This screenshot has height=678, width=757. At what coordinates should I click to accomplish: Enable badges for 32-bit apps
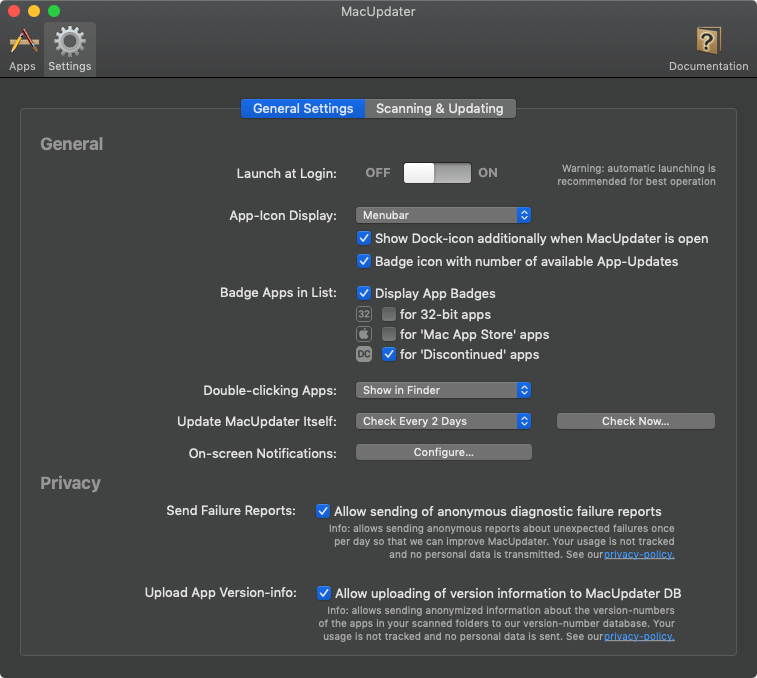(x=389, y=314)
